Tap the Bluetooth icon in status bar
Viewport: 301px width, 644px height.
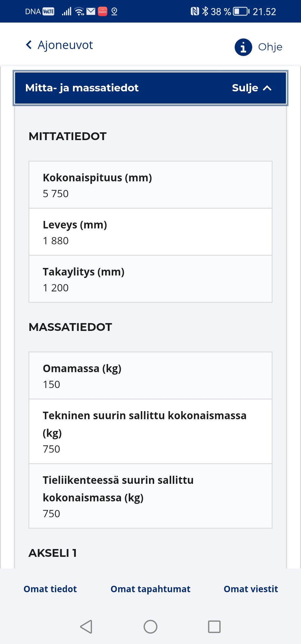(x=206, y=11)
